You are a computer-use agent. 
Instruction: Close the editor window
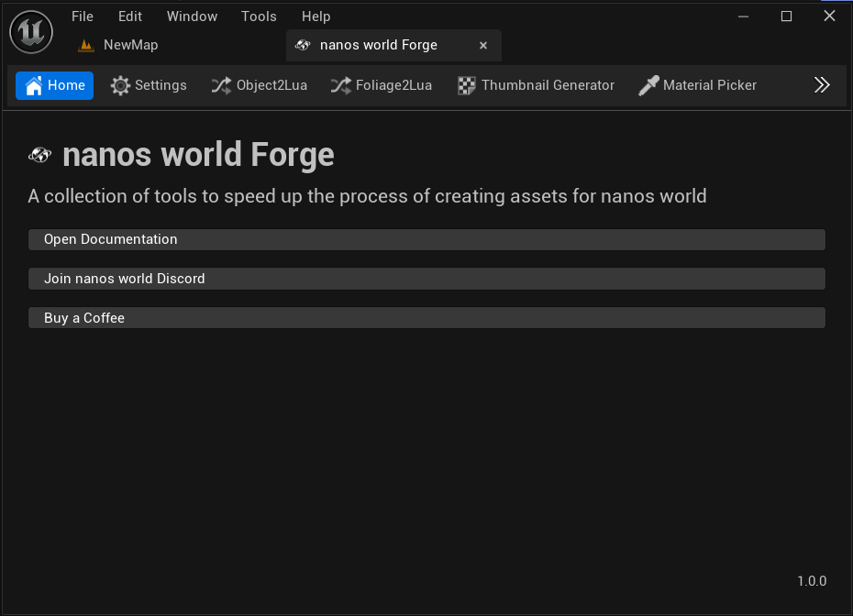point(829,16)
